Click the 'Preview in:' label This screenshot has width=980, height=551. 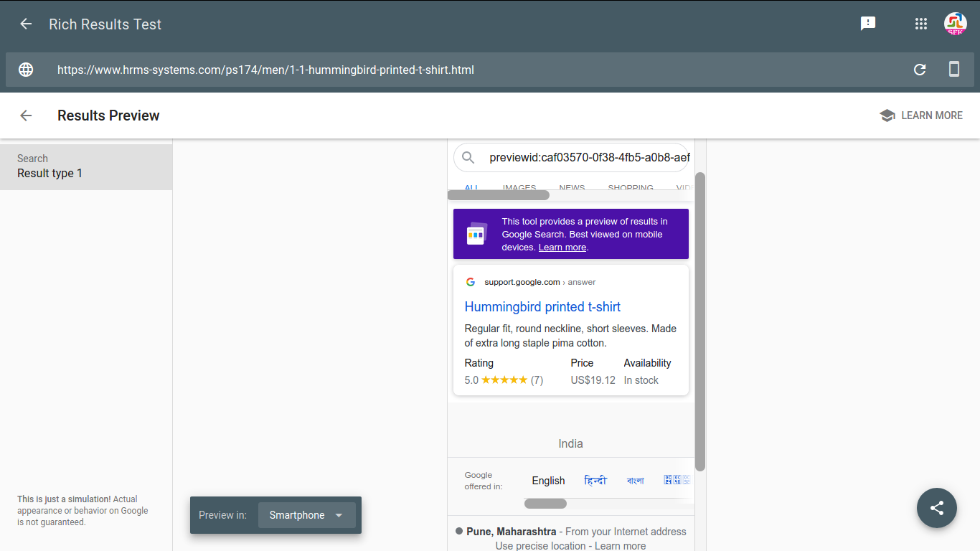point(222,515)
